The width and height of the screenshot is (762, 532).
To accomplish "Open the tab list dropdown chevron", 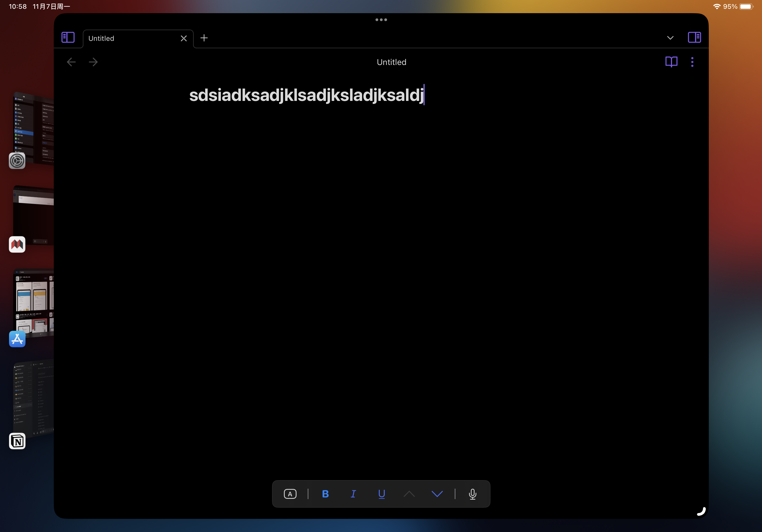I will tap(670, 38).
